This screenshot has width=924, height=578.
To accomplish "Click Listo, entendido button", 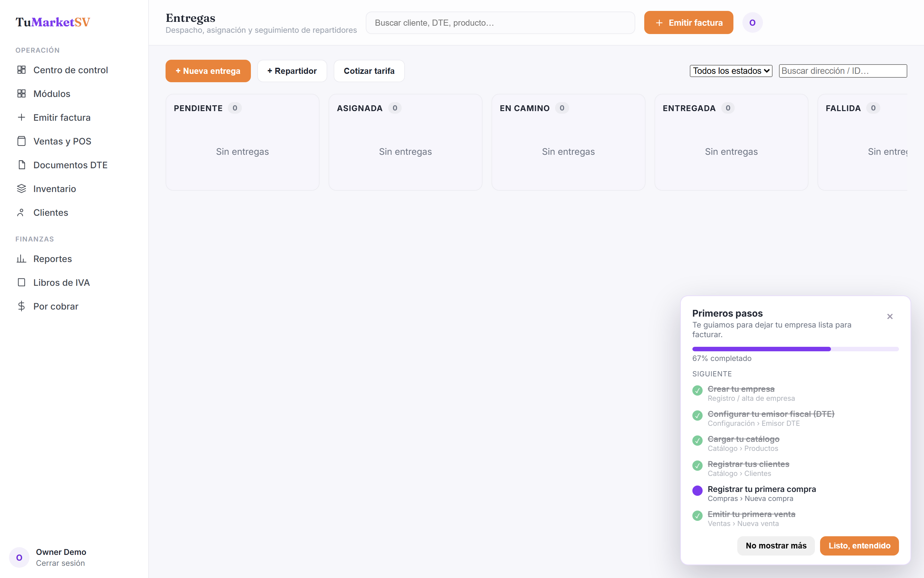I will 859,546.
